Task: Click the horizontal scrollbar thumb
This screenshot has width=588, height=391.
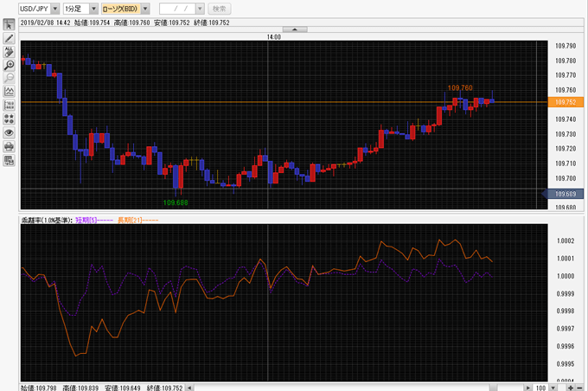Action: (x=494, y=388)
